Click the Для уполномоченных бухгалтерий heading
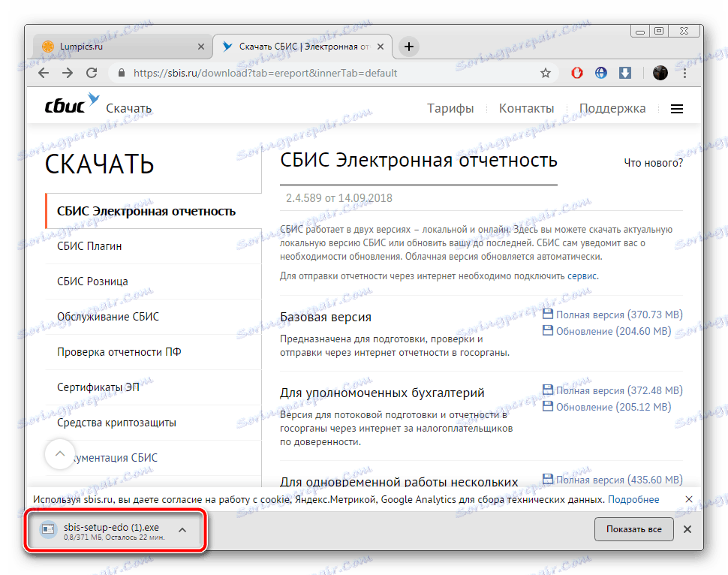728x575 pixels. click(x=382, y=393)
